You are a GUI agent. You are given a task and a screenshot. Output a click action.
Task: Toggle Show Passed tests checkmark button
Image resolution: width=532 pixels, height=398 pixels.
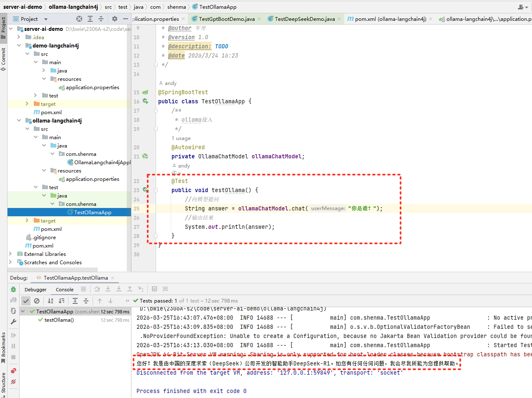(x=26, y=301)
